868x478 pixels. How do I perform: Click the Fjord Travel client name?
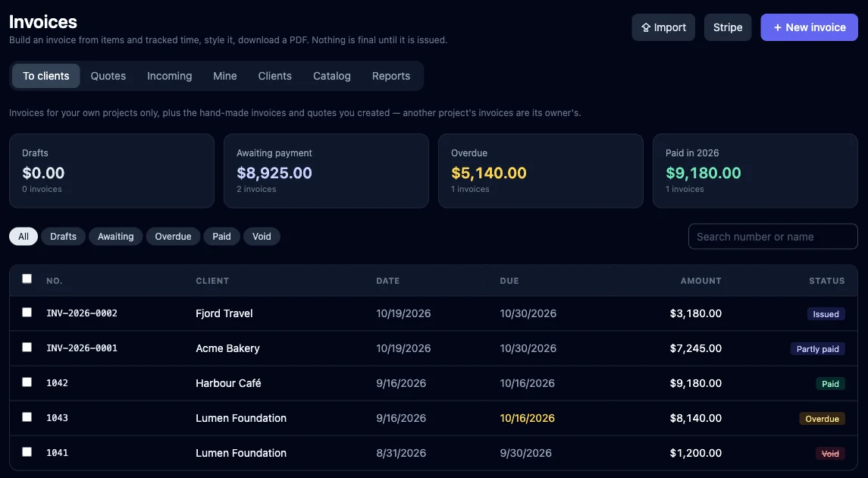click(224, 313)
